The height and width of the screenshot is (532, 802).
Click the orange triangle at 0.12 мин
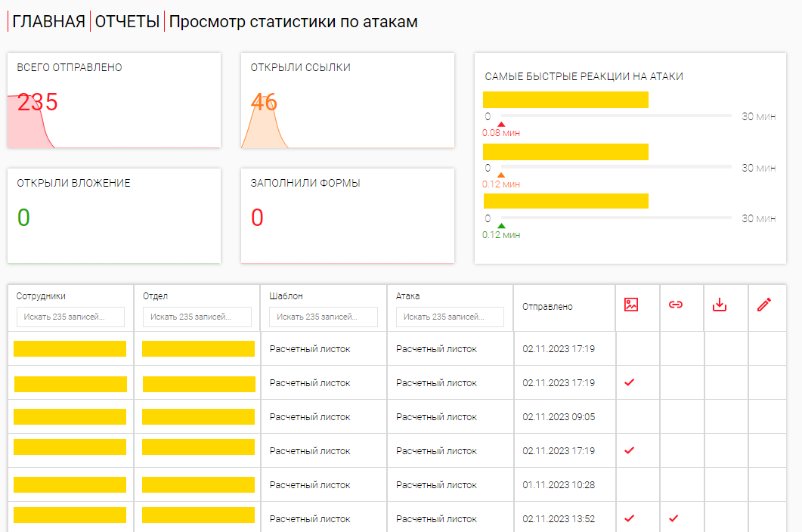(x=501, y=175)
